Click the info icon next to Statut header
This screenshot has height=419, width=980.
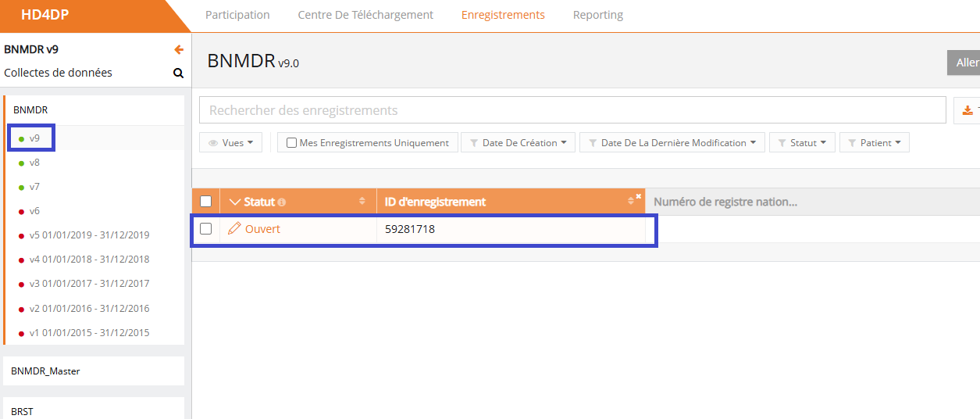282,202
